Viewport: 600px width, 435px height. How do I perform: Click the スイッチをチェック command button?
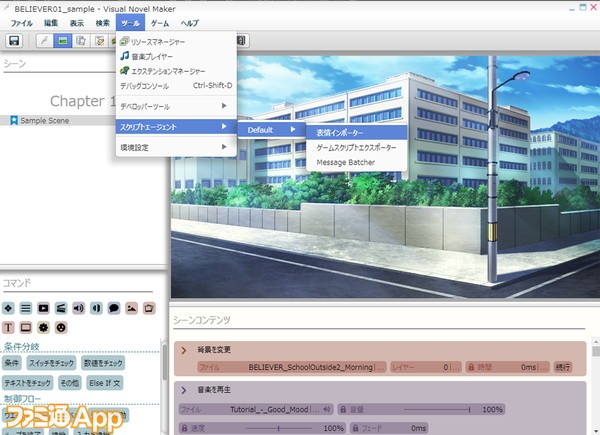(51, 363)
